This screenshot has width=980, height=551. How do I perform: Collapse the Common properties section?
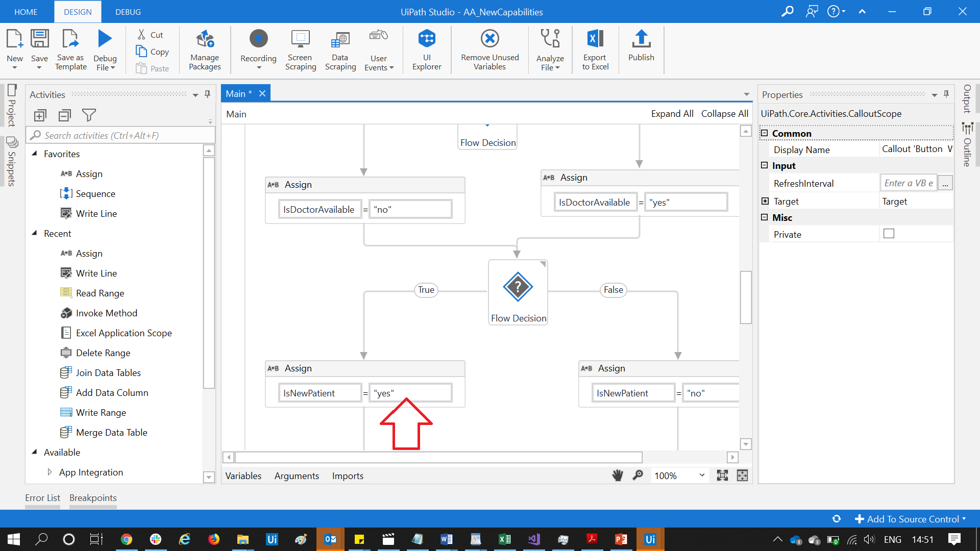[764, 133]
